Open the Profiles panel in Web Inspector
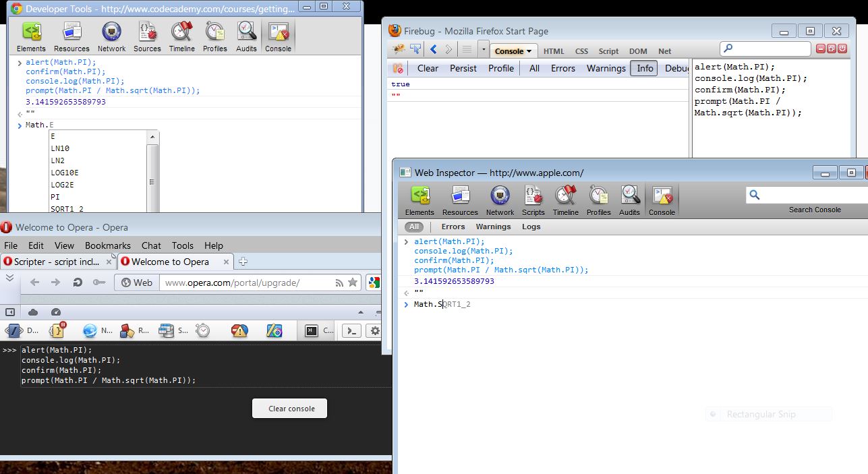This screenshot has height=474, width=868. click(x=598, y=200)
